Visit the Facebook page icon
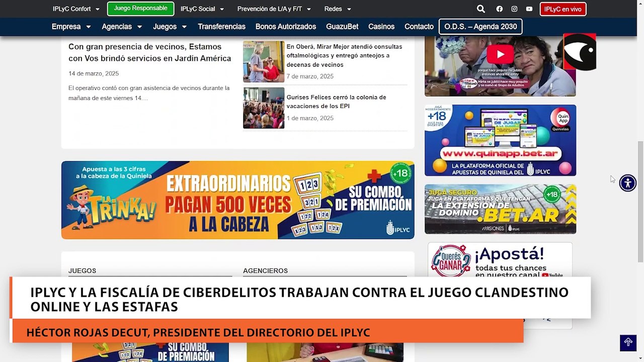The height and width of the screenshot is (362, 644). pyautogui.click(x=499, y=9)
